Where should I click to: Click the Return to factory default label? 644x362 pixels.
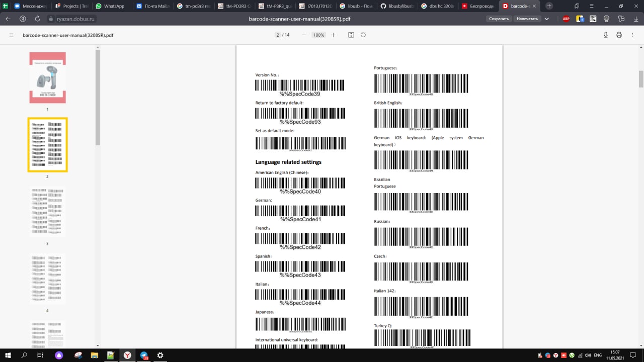click(279, 103)
